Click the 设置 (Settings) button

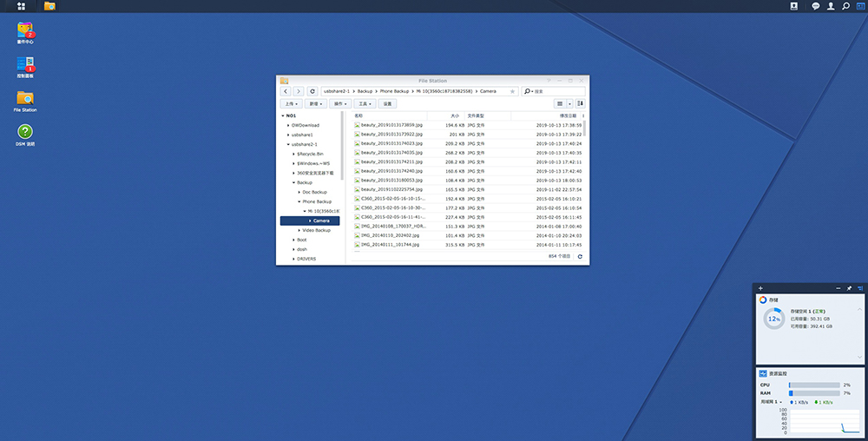pyautogui.click(x=387, y=103)
